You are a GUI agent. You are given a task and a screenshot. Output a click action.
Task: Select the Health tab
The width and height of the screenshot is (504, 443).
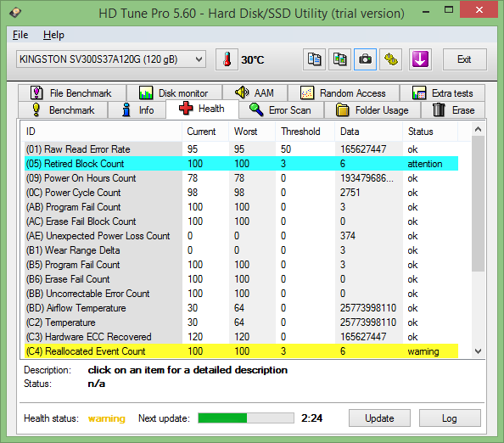[202, 109]
